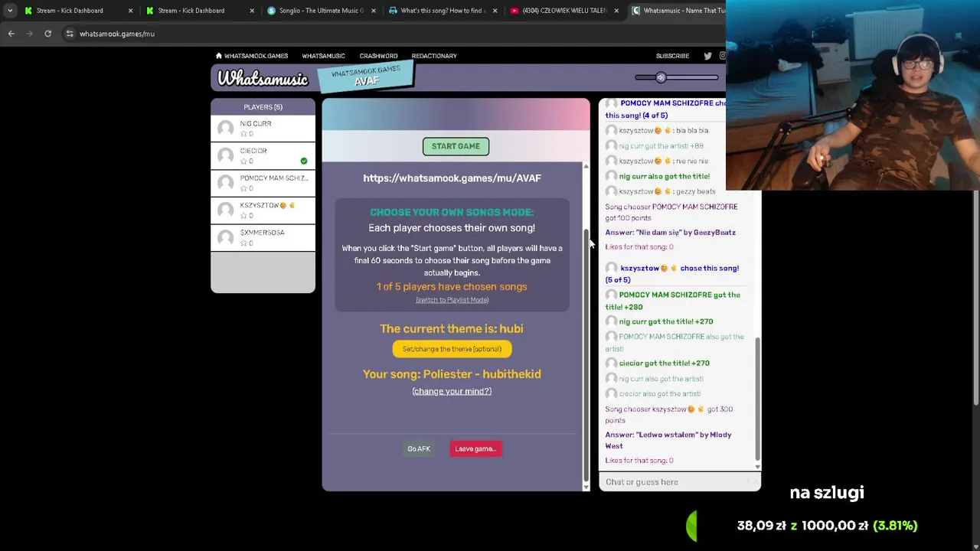This screenshot has height=551, width=980.
Task: Switch to the What's this song tab
Action: coord(443,11)
